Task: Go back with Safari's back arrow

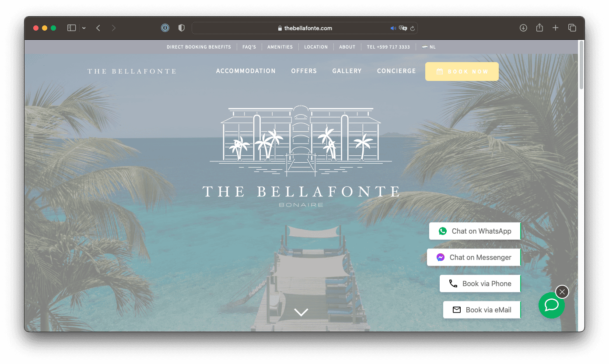Action: [98, 28]
